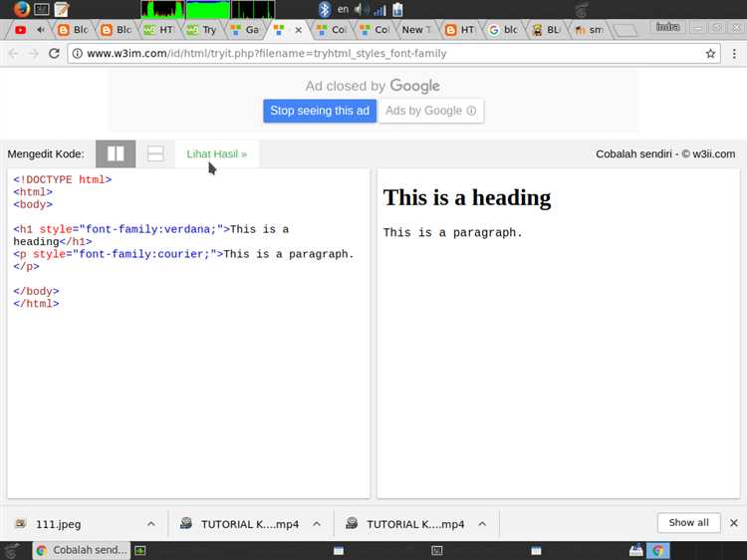This screenshot has width=747, height=560.
Task: Click green monitor icon in taskbar
Action: pos(140,550)
